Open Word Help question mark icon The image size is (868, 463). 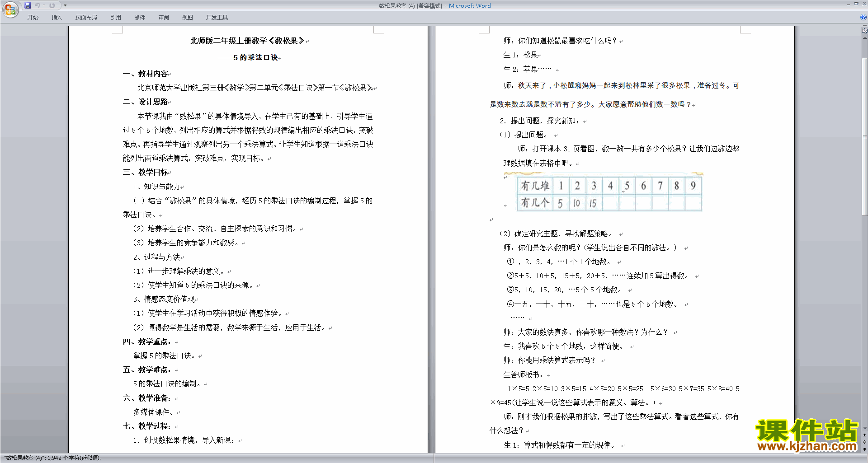[863, 17]
